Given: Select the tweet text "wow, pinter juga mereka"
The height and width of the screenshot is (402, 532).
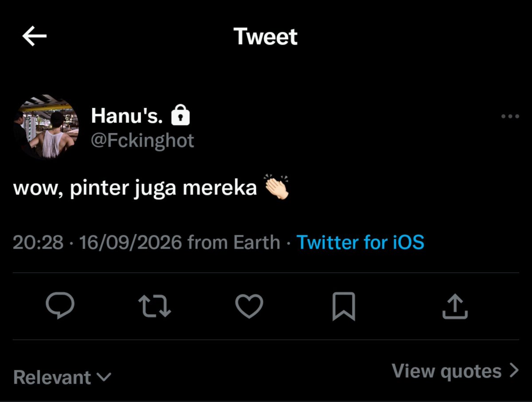Looking at the screenshot, I should pyautogui.click(x=135, y=188).
